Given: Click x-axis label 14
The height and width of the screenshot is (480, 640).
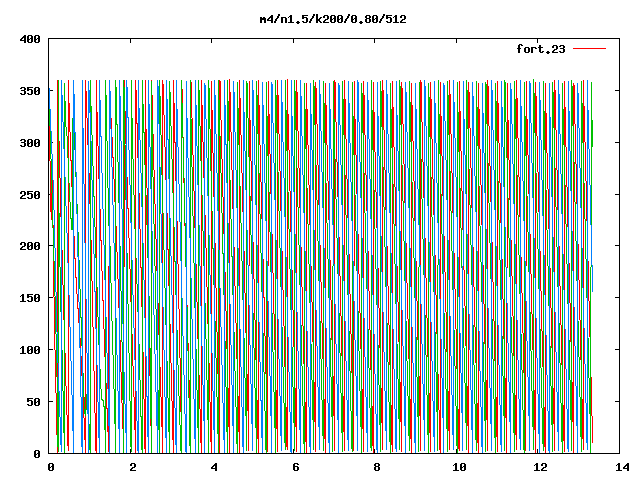Looking at the screenshot, I should [622, 467].
